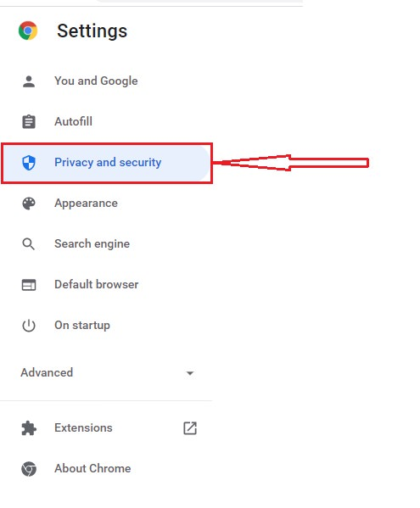Open Extensions via the external link icon
Screen dimensions: 420x508
190,428
